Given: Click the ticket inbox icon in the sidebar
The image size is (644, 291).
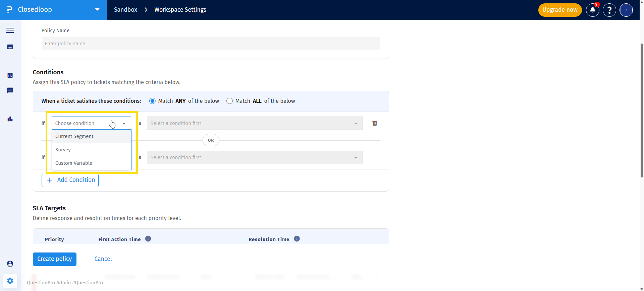Looking at the screenshot, I should [x=10, y=47].
